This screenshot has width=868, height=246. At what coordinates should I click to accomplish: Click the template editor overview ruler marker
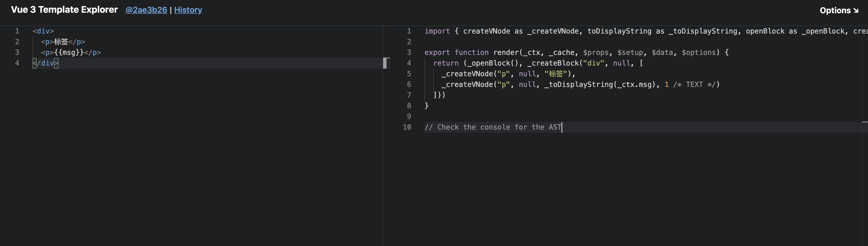(386, 63)
